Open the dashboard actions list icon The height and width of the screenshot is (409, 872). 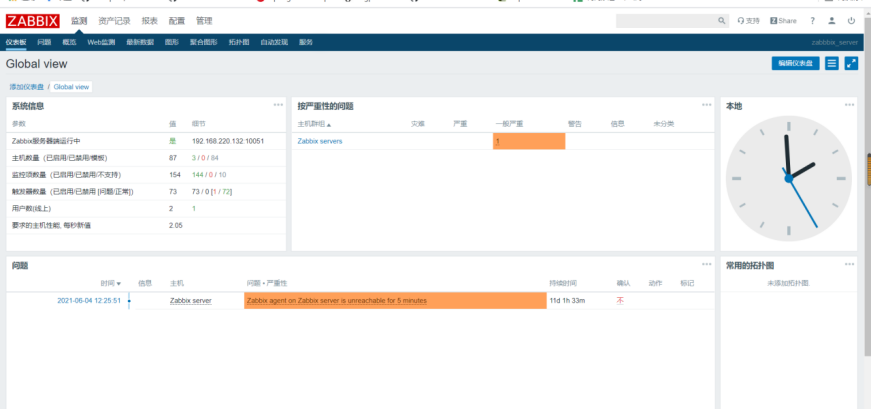point(831,63)
